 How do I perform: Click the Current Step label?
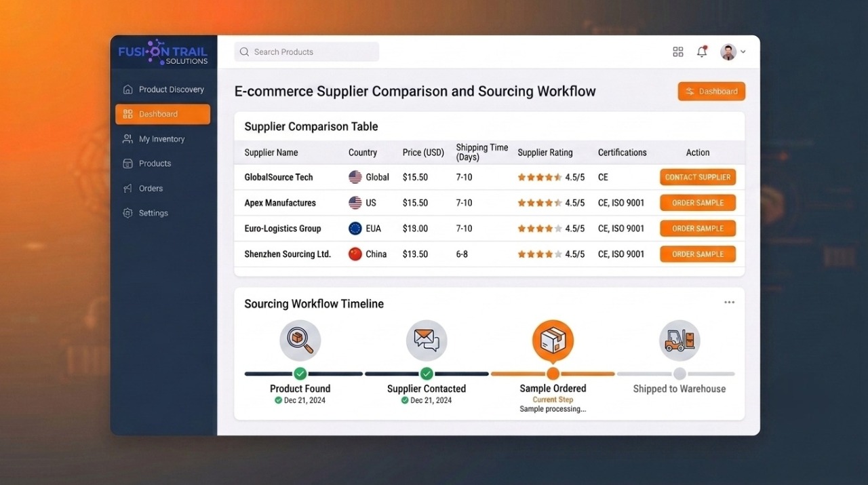pyautogui.click(x=553, y=400)
